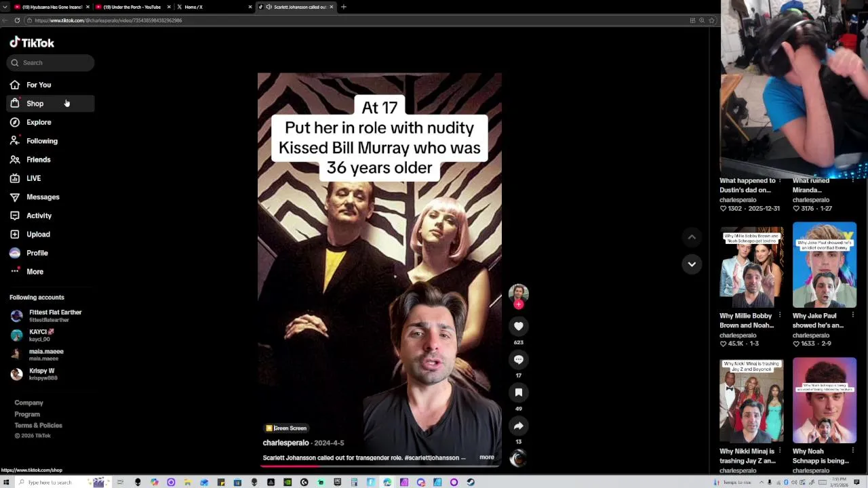Image resolution: width=868 pixels, height=488 pixels.
Task: Expand caption with the more link
Action: point(487,457)
